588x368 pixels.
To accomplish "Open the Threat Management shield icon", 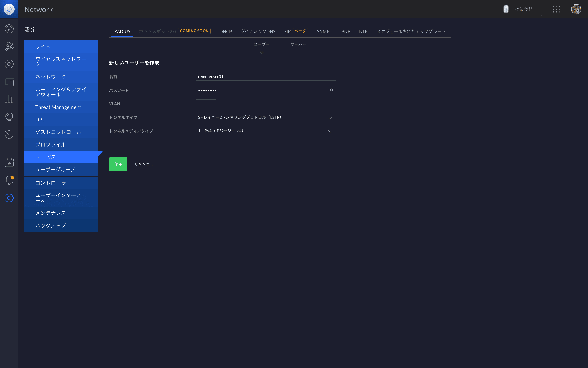I will click(9, 134).
